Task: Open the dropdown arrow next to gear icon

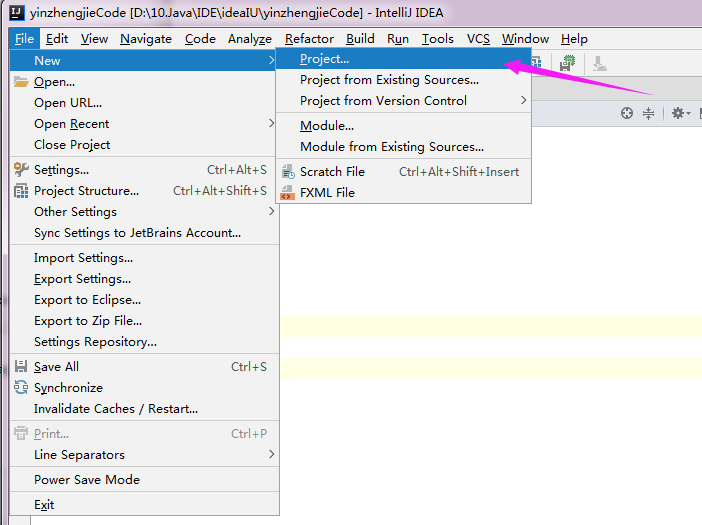Action: [688, 114]
